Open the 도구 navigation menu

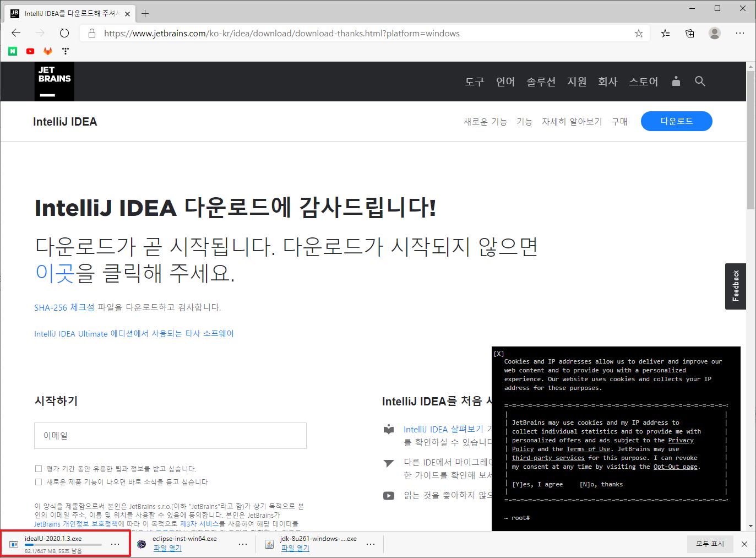pyautogui.click(x=475, y=82)
